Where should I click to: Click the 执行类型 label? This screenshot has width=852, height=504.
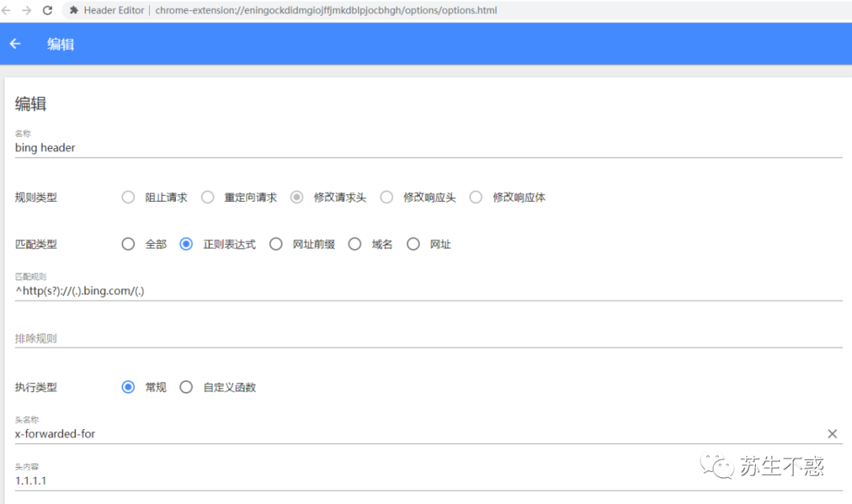(x=35, y=387)
